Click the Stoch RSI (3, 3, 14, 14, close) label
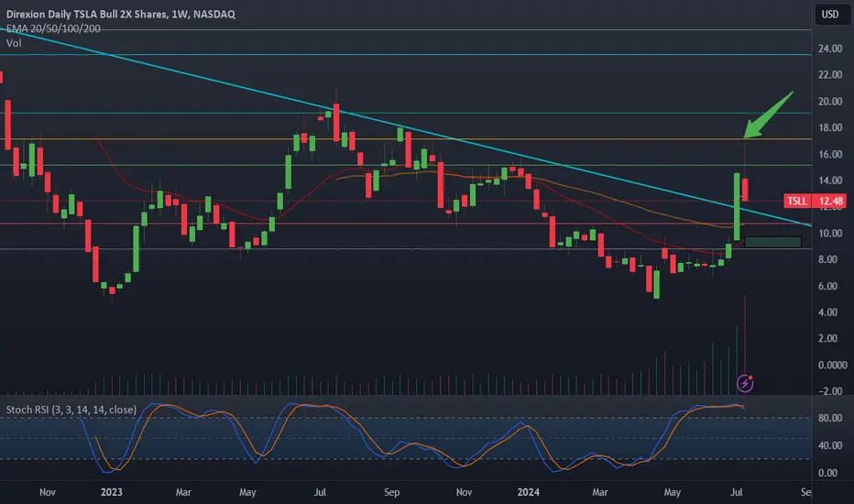Viewport: 854px width, 504px height. point(71,410)
